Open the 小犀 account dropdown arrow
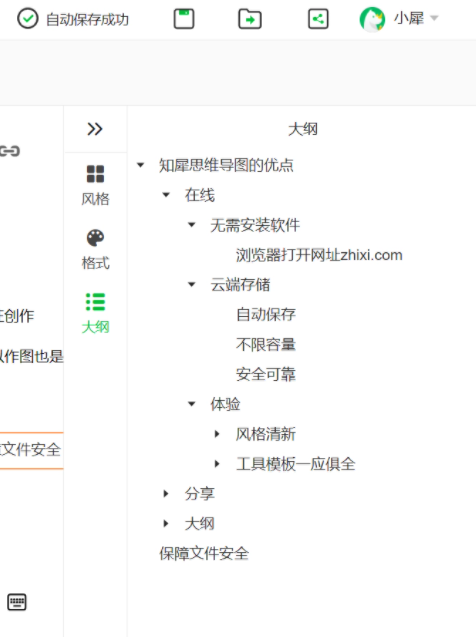 (434, 18)
